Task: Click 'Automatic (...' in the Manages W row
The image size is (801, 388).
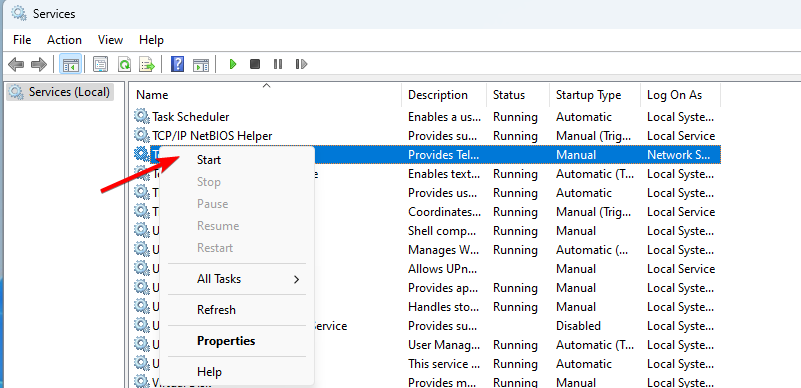Action: (x=593, y=250)
